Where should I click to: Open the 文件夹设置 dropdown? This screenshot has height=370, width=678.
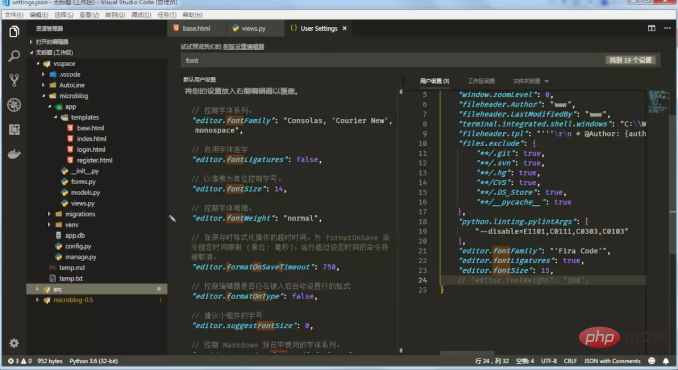coord(531,81)
